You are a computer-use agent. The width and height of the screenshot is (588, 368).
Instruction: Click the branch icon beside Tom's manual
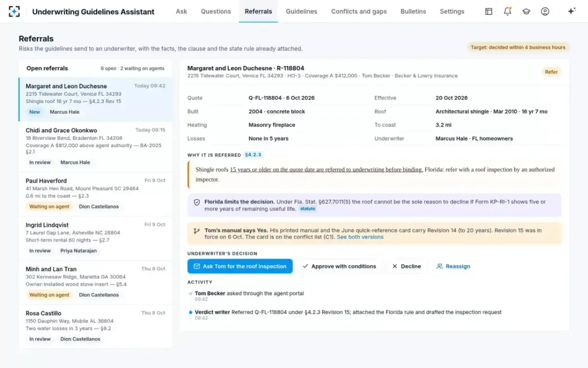(x=196, y=231)
